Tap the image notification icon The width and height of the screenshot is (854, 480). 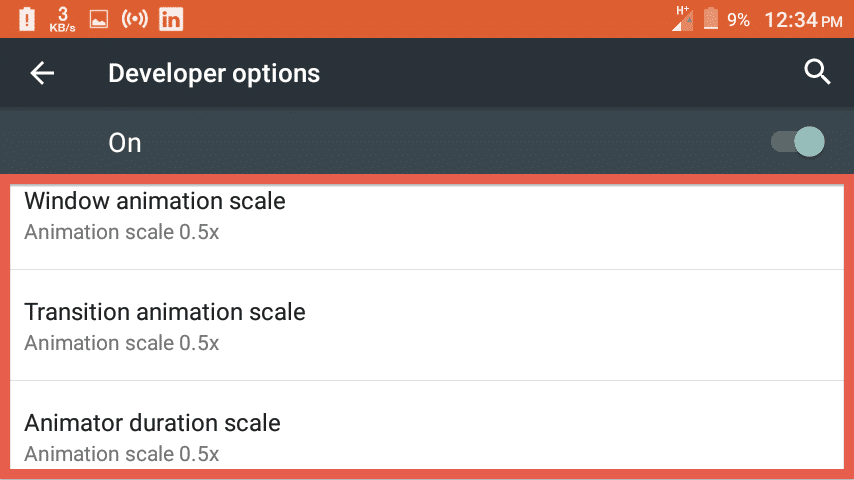point(99,20)
